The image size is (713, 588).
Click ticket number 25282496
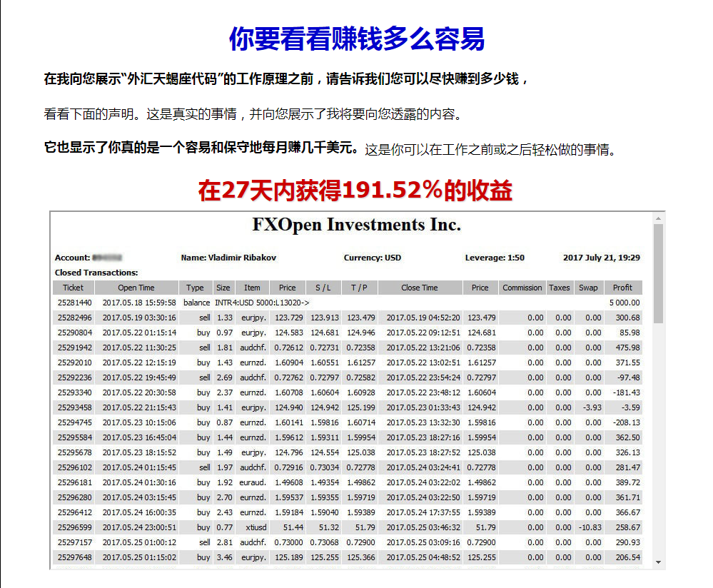[x=74, y=318]
